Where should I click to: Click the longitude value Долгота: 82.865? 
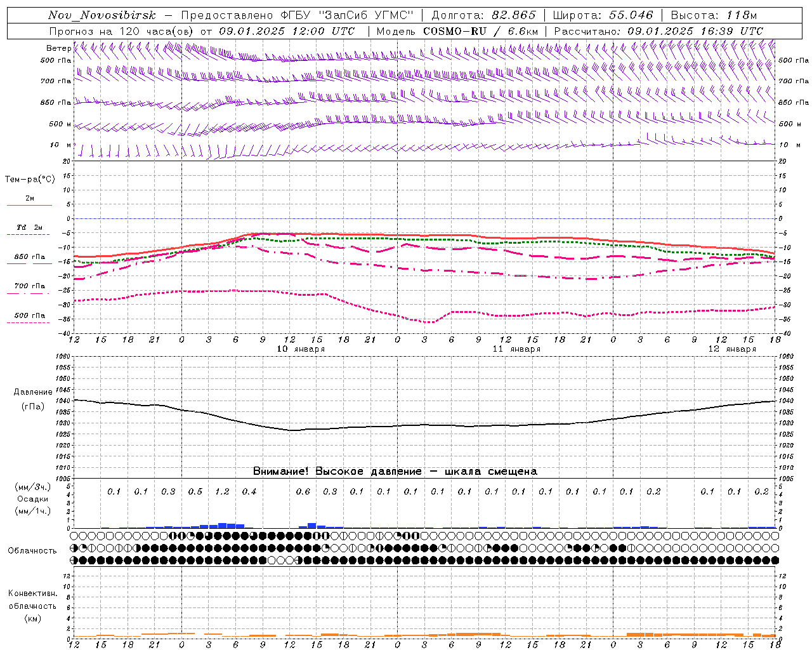click(483, 15)
